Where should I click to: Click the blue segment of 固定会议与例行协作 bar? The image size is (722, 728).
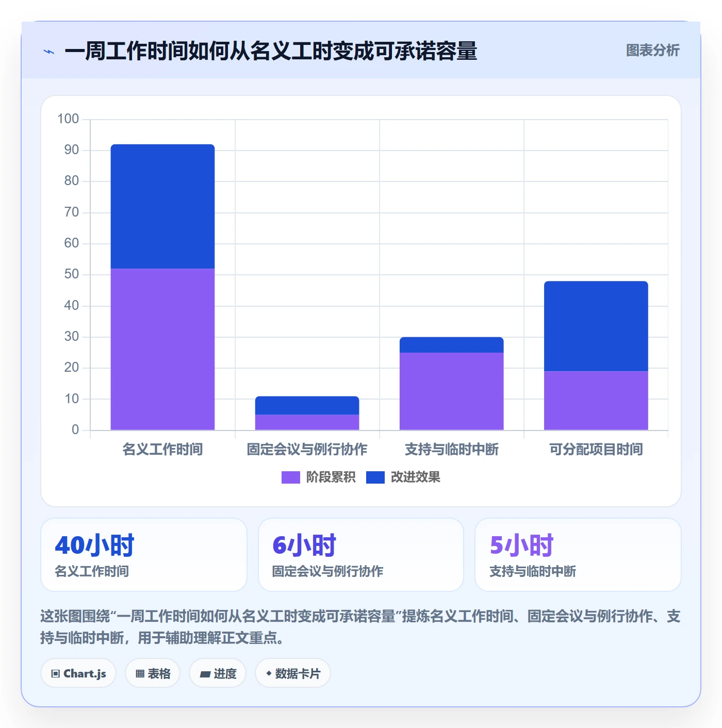(x=307, y=405)
